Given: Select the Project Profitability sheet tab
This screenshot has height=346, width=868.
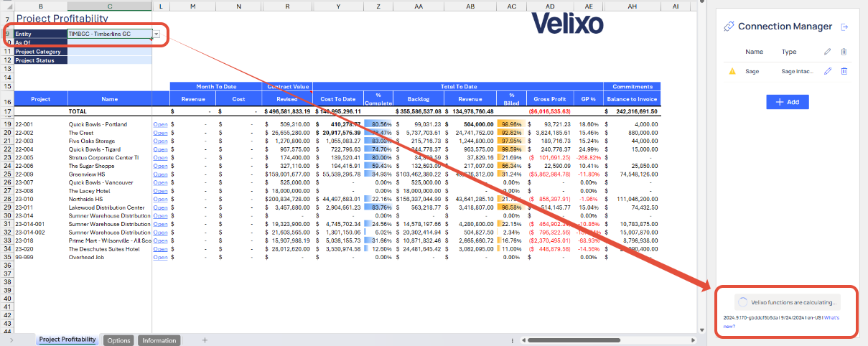Looking at the screenshot, I should click(x=67, y=340).
